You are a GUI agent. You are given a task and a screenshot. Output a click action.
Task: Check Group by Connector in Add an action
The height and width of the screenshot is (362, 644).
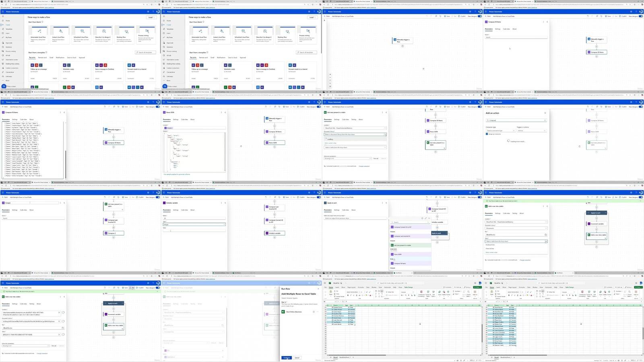click(487, 134)
